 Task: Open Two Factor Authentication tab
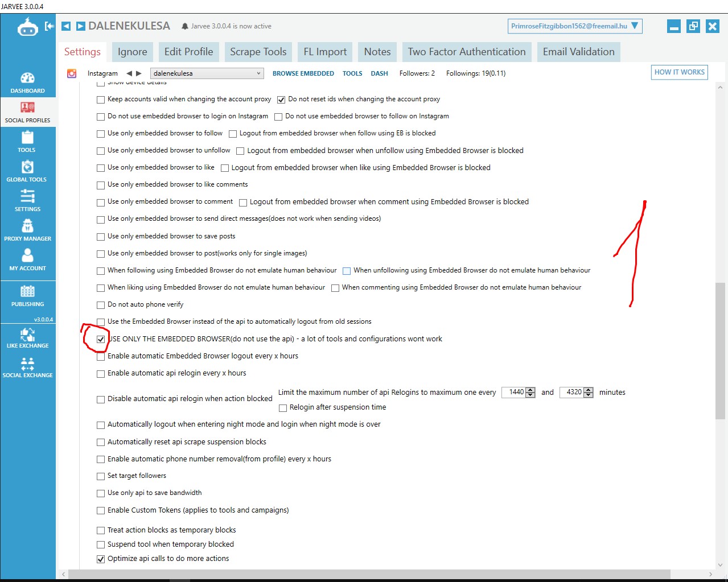(467, 52)
